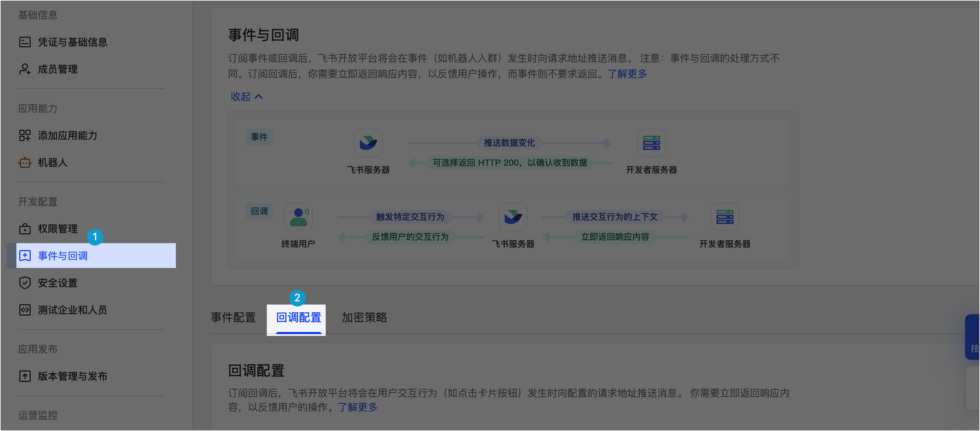Click the 飞书服务器 logo in the 事件 row
This screenshot has width=980, height=431.
pyautogui.click(x=368, y=143)
